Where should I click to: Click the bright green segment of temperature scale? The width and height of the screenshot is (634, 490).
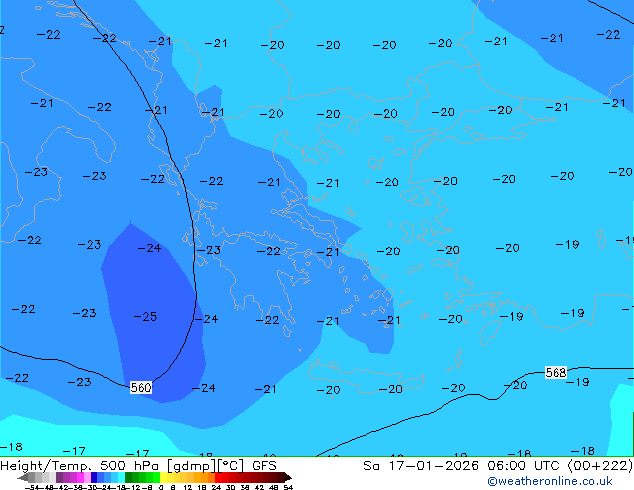click(x=156, y=477)
